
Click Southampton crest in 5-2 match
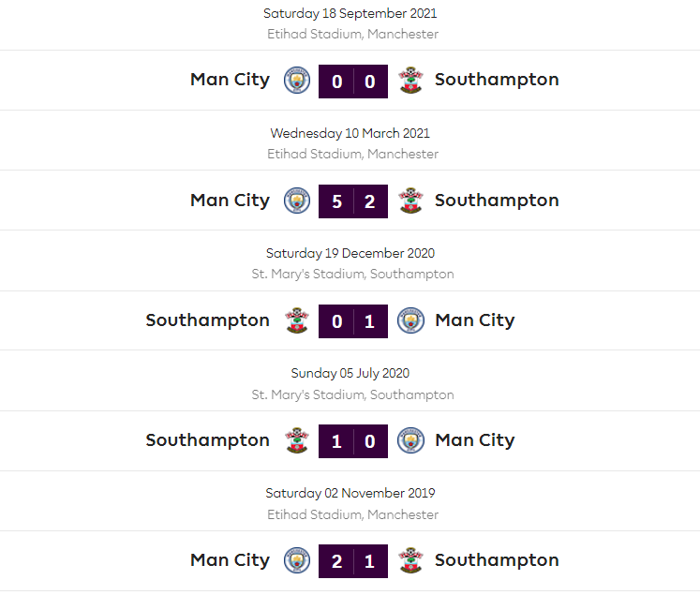pyautogui.click(x=410, y=201)
